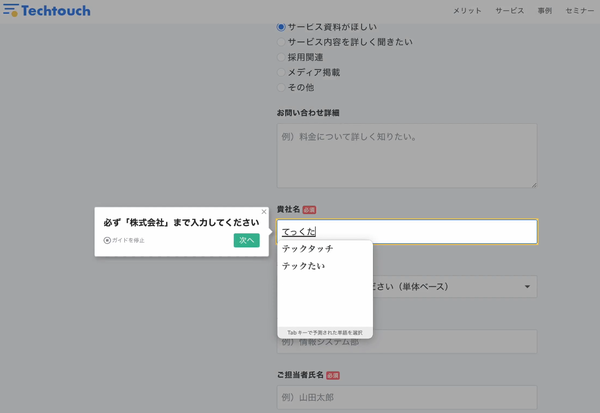Select the メディア掲載 radio option
The image size is (600, 413).
click(280, 72)
